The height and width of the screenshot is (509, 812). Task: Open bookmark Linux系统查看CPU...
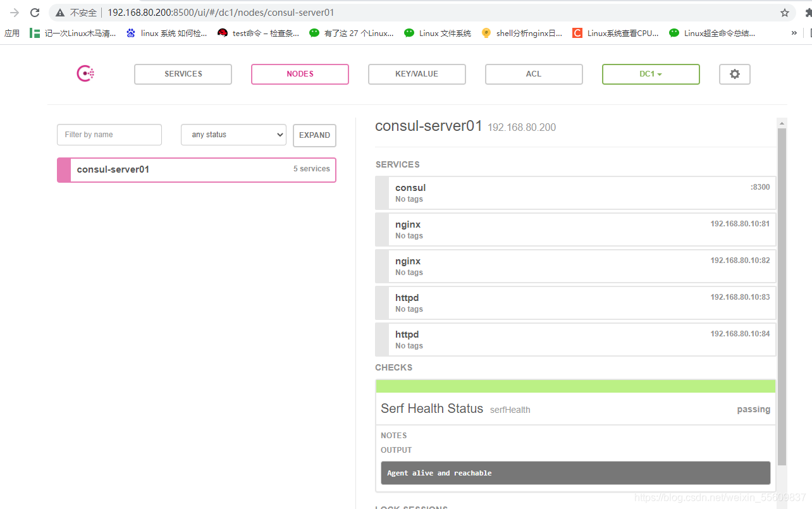pos(616,34)
